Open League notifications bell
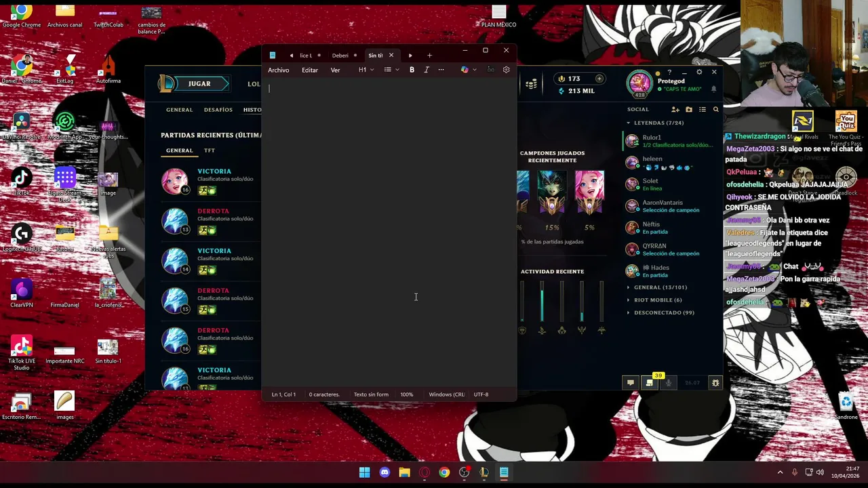Screen dimensions: 868x488 [x=713, y=89]
